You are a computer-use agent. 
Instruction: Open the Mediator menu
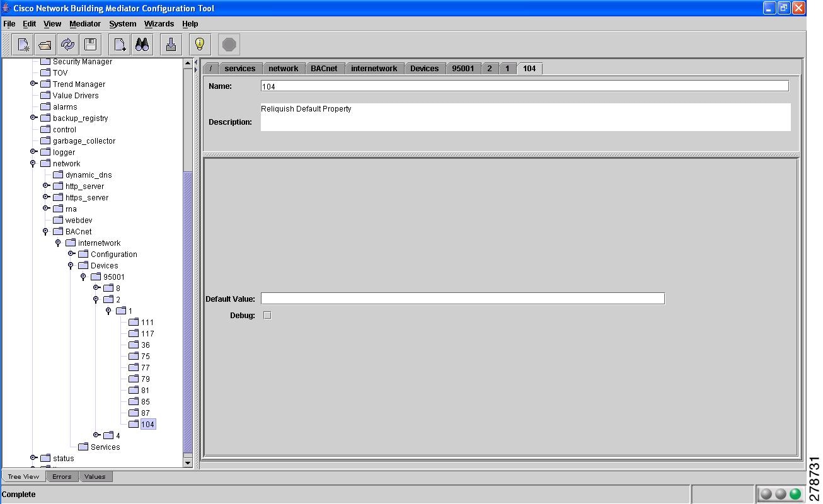[x=85, y=24]
